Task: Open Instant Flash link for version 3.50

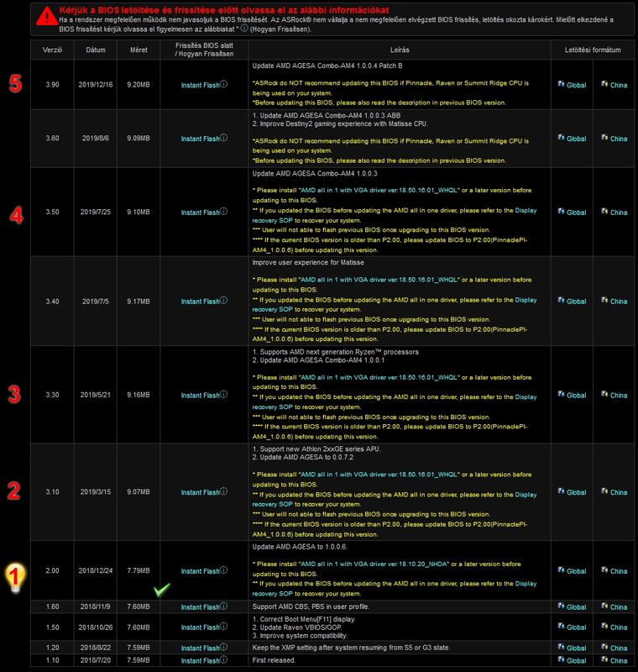Action: [x=200, y=213]
